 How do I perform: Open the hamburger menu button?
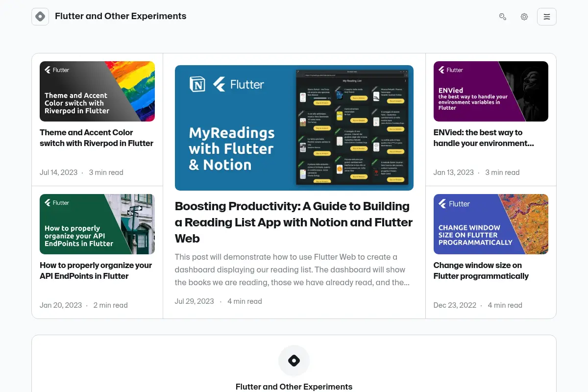547,17
